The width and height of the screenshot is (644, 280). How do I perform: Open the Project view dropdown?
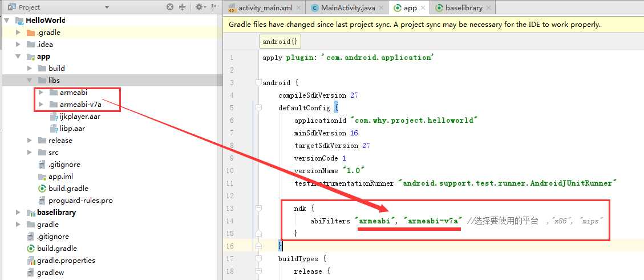pyautogui.click(x=107, y=7)
